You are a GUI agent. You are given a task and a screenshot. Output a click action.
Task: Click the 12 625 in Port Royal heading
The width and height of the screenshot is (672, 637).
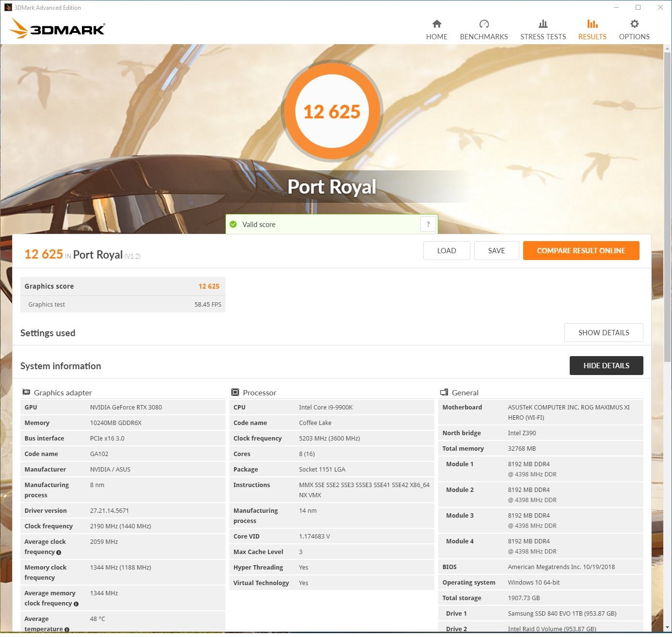point(82,254)
